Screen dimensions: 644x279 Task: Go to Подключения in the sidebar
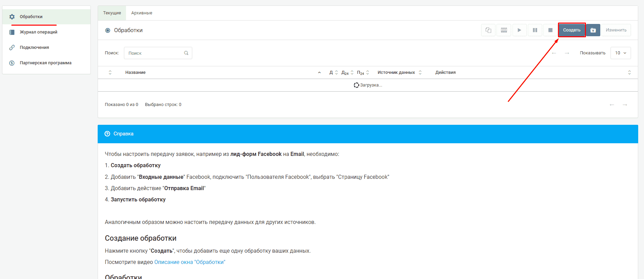click(x=34, y=48)
